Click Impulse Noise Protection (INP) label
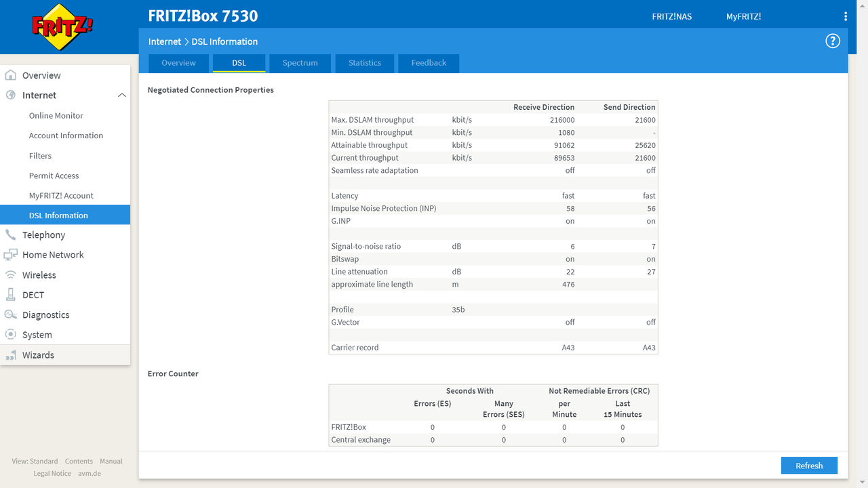Viewport: 868px width, 488px height. 384,209
